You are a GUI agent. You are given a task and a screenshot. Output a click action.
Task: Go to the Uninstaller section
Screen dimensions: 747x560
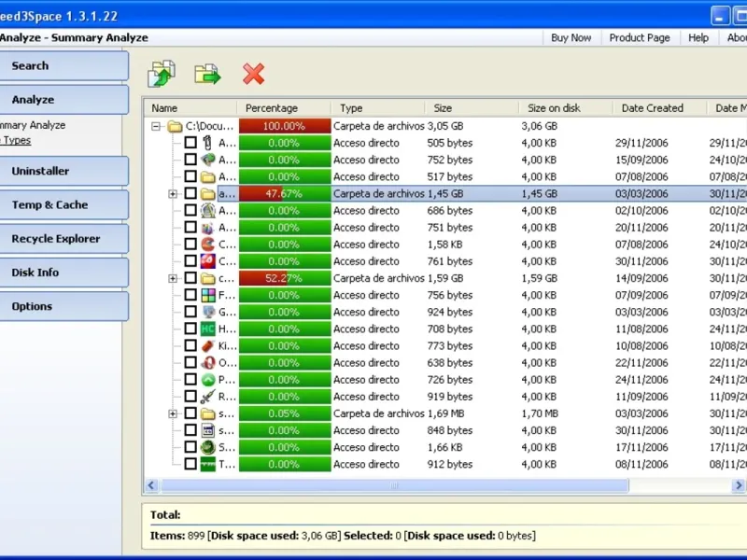63,171
